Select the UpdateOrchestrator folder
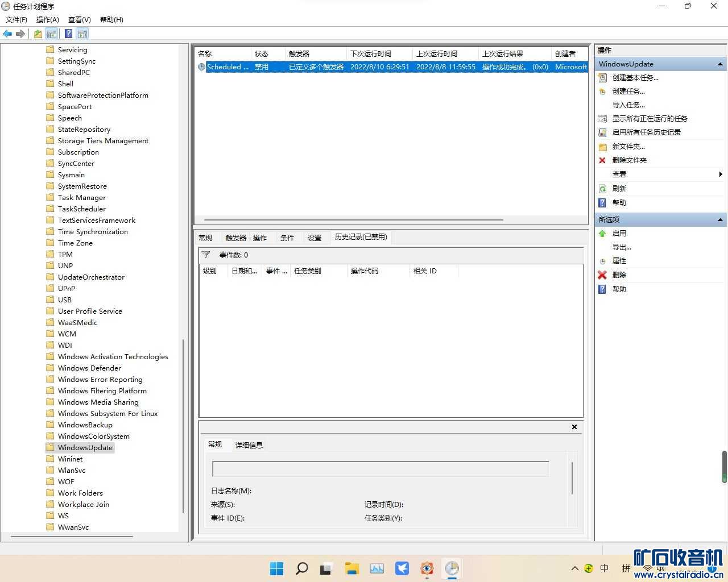The height and width of the screenshot is (582, 728). pyautogui.click(x=91, y=277)
